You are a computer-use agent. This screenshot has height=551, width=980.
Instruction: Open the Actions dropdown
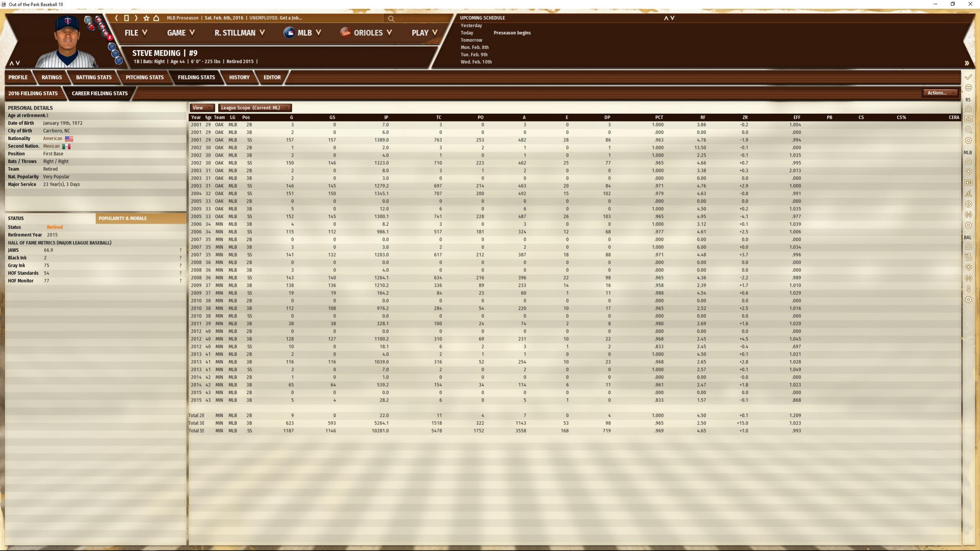(940, 93)
